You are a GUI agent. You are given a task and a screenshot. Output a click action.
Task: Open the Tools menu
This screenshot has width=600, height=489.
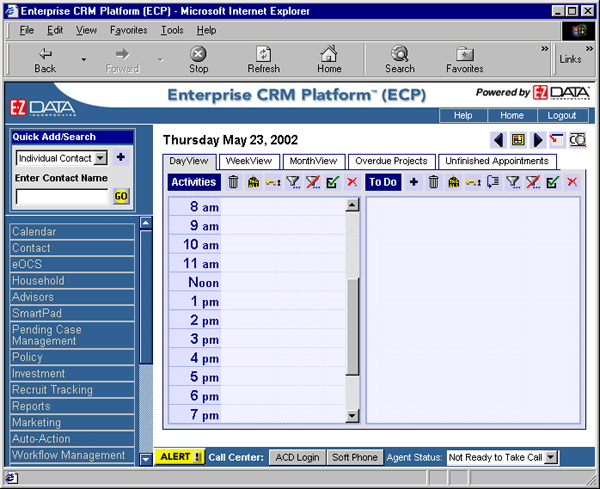[x=172, y=30]
